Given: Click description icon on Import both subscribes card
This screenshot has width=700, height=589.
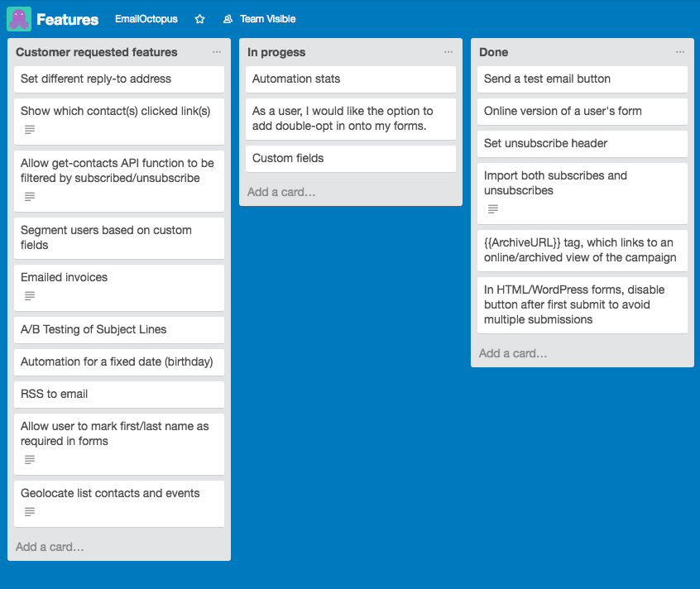Looking at the screenshot, I should (x=493, y=208).
